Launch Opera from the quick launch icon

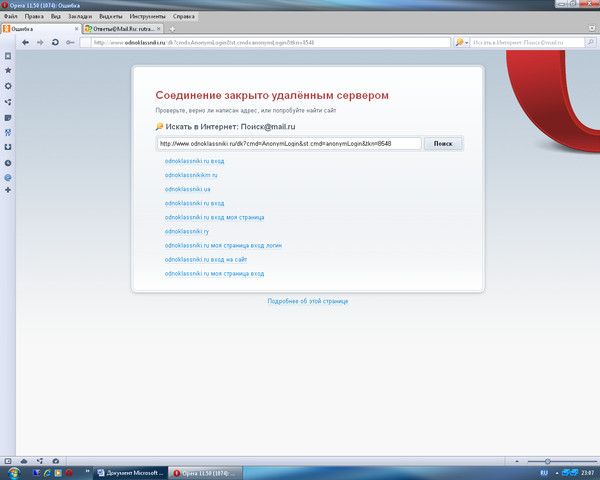[x=69, y=473]
